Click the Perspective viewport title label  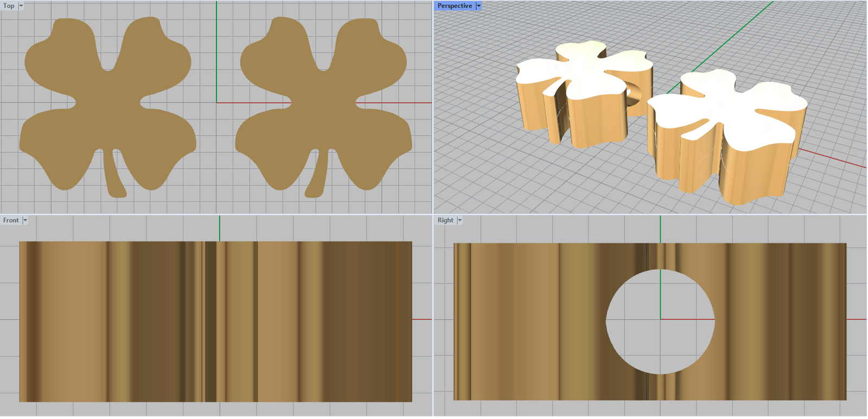point(454,6)
